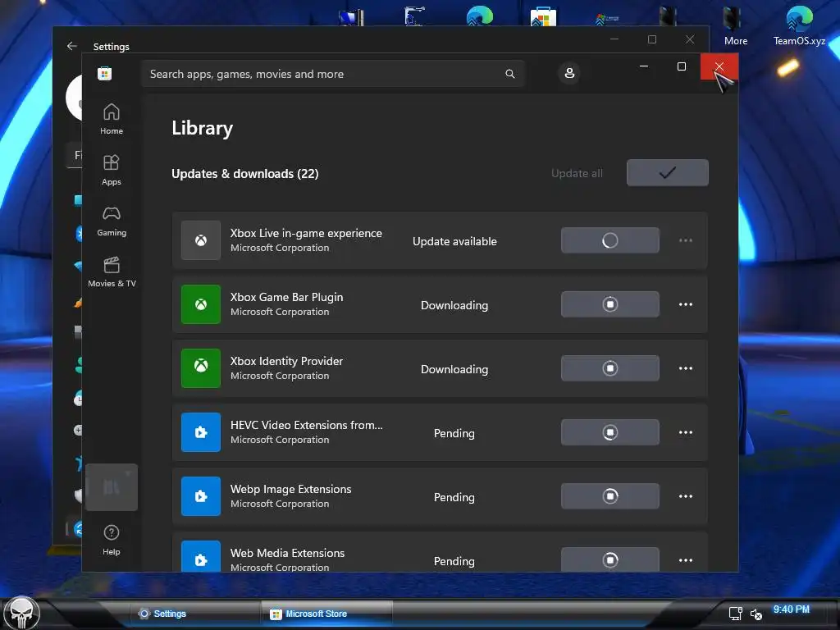Cancel the pending HEVC Video Extensions update
840x630 pixels.
610,431
